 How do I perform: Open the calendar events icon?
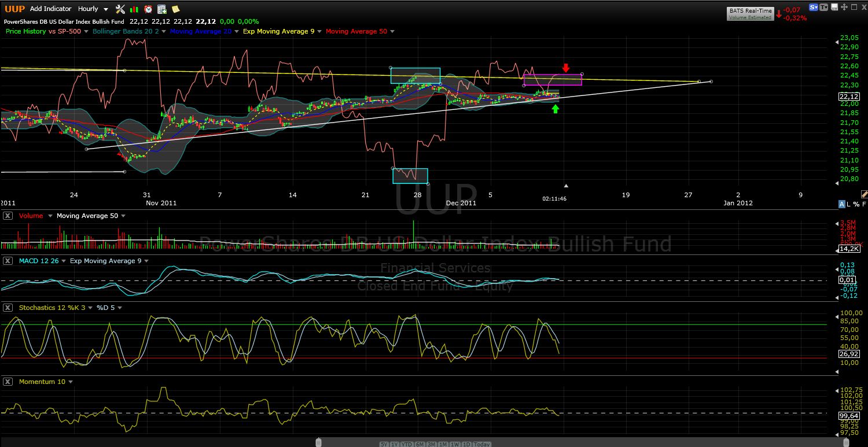point(162,9)
